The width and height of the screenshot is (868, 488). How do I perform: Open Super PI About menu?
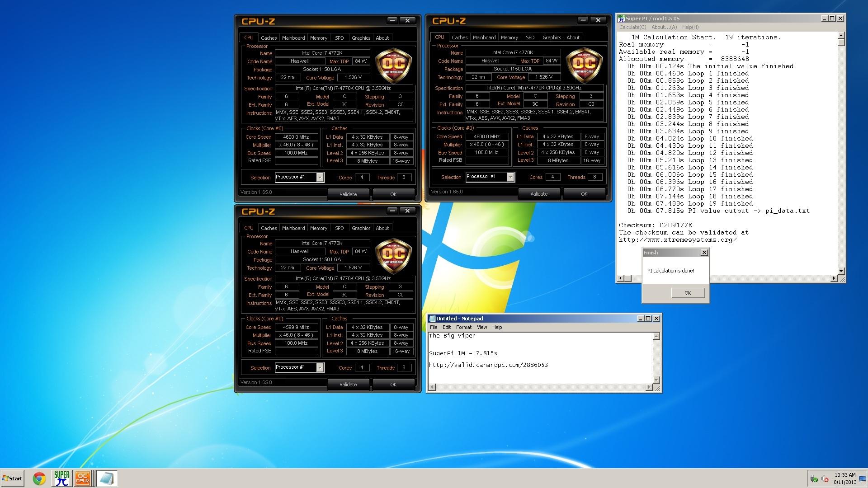point(664,27)
